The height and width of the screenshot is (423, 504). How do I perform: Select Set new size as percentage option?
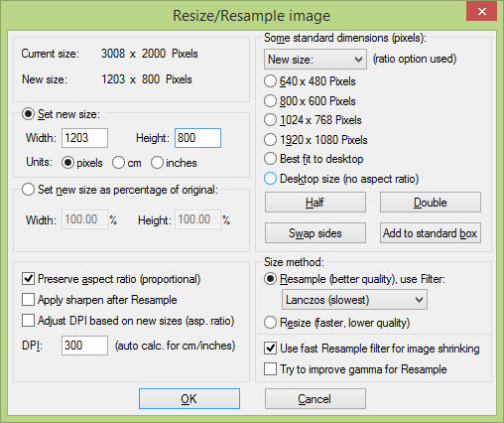coord(28,190)
